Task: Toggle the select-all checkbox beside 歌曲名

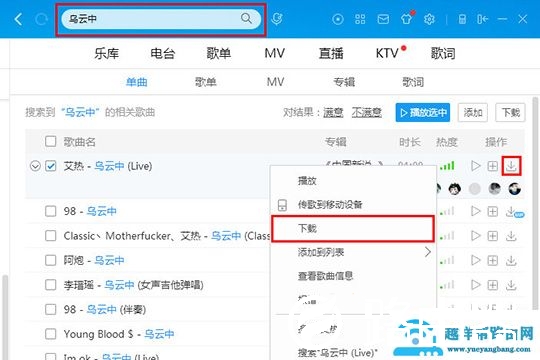Action: [x=51, y=141]
